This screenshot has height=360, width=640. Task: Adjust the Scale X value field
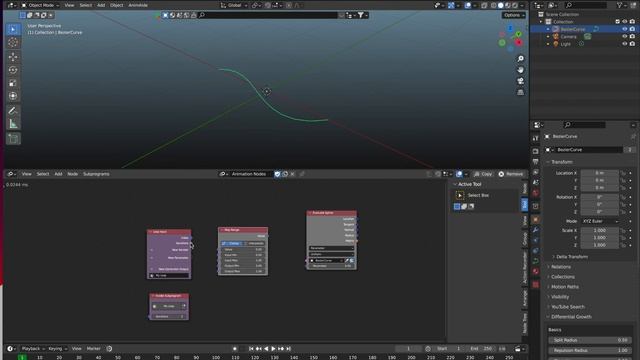[600, 230]
